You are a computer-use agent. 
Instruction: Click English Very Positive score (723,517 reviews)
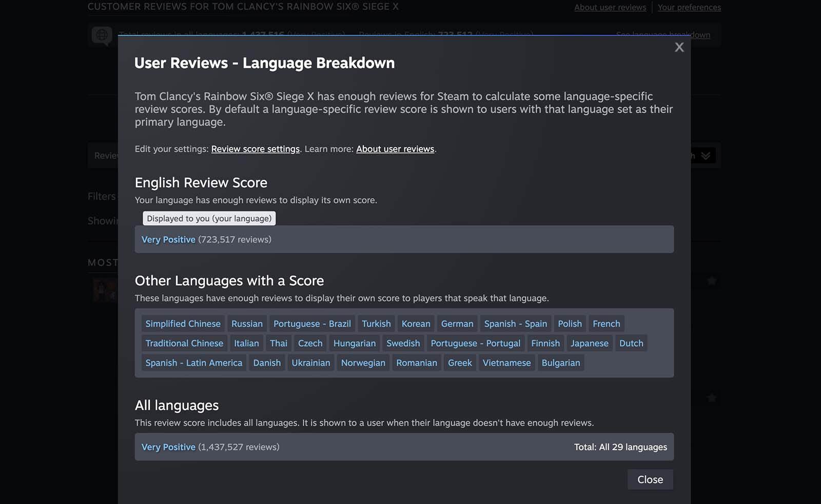click(206, 239)
